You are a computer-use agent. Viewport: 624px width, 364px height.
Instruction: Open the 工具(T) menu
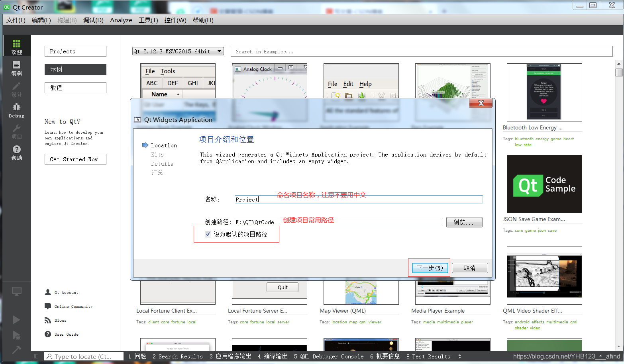[x=148, y=20]
